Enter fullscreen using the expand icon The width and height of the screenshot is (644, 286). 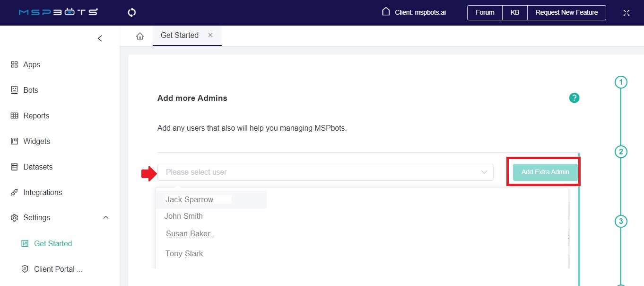[x=626, y=13]
